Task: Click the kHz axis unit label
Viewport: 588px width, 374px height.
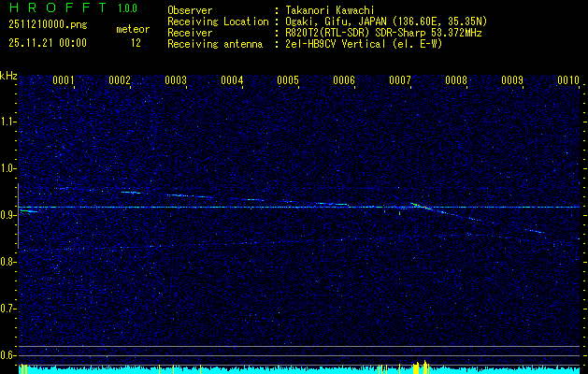Action: point(8,75)
